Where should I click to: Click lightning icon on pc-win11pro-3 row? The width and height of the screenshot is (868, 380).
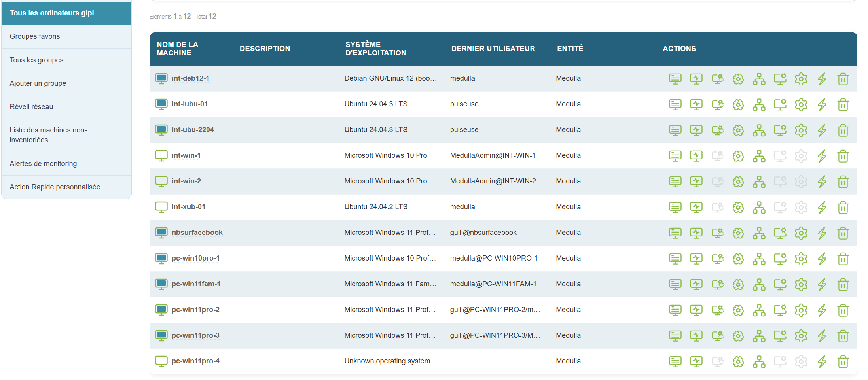click(x=822, y=336)
